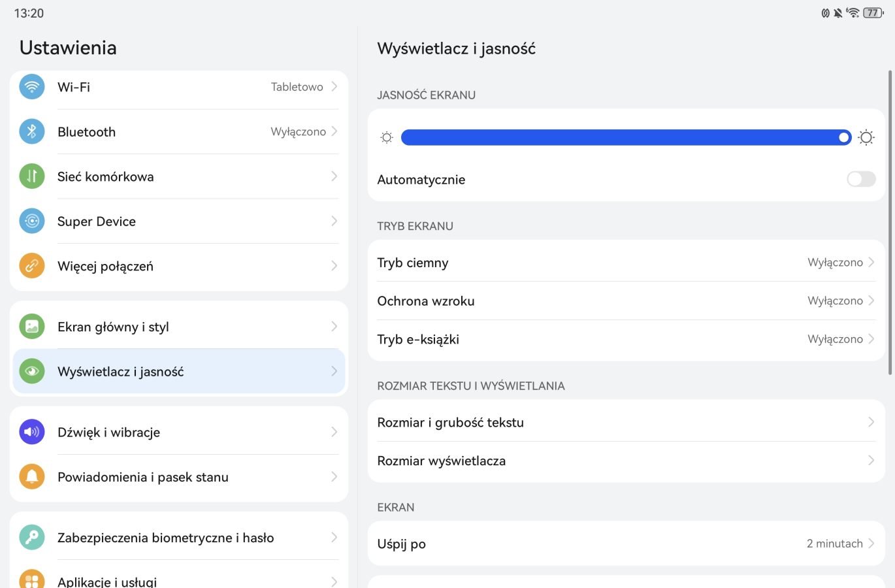The image size is (895, 588).
Task: Select Dźwięk i wibracje entry
Action: pyautogui.click(x=179, y=432)
